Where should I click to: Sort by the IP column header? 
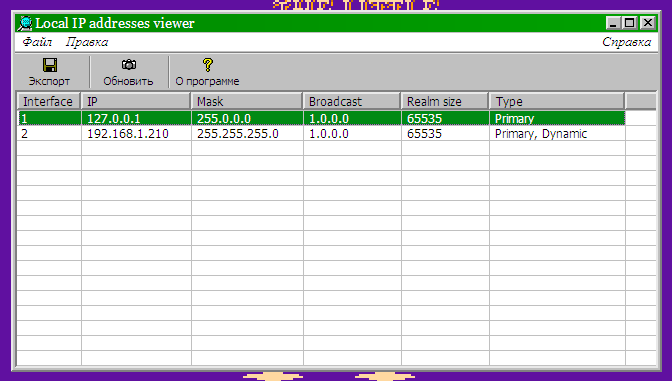(136, 102)
